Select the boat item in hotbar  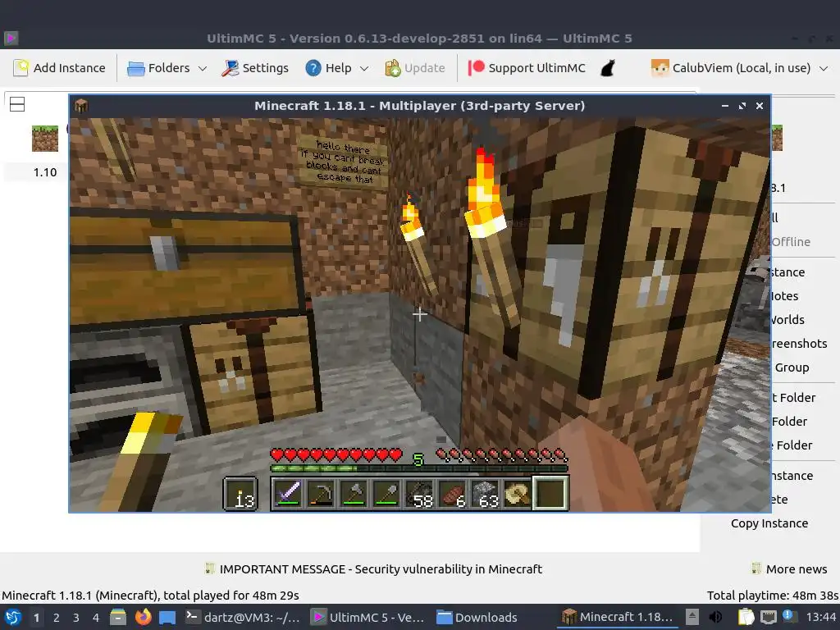[x=517, y=493]
